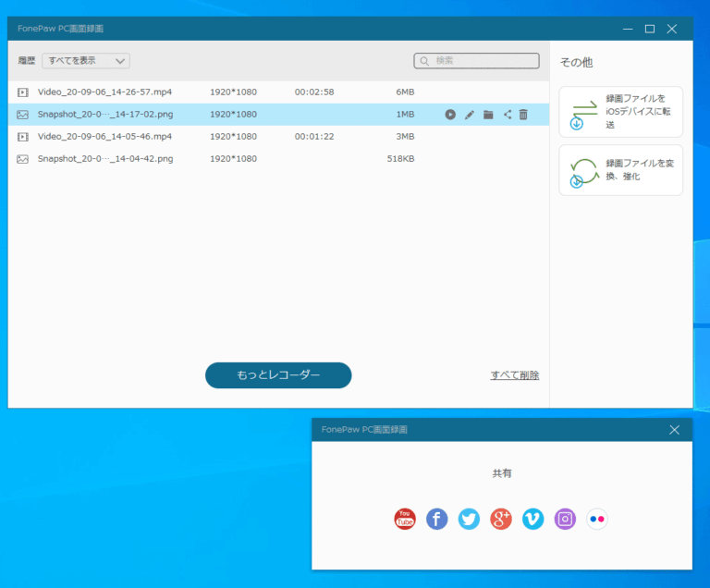Select Video_20-09-06_14-26-57.mp4 in list
The width and height of the screenshot is (710, 588).
(x=104, y=92)
